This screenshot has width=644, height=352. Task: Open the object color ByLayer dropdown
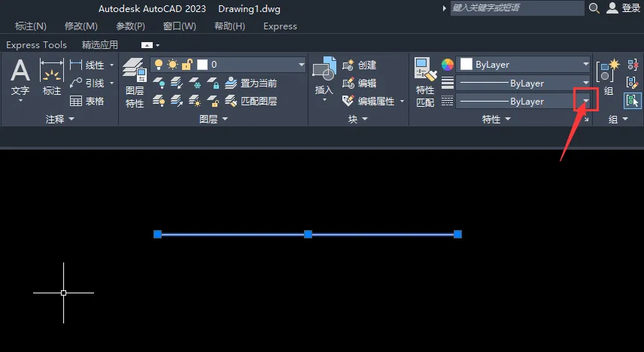click(x=585, y=64)
